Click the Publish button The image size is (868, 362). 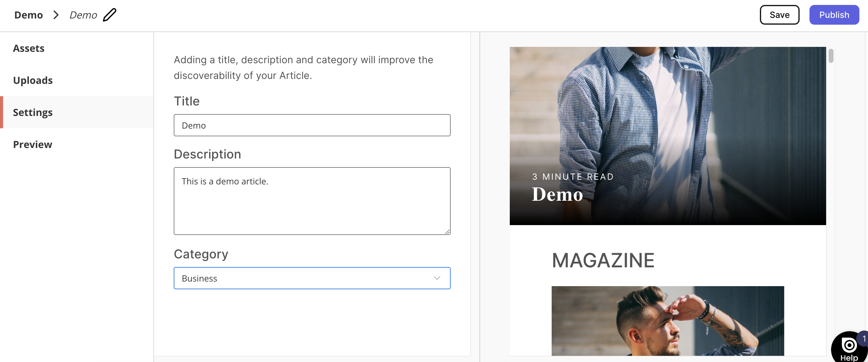tap(834, 15)
